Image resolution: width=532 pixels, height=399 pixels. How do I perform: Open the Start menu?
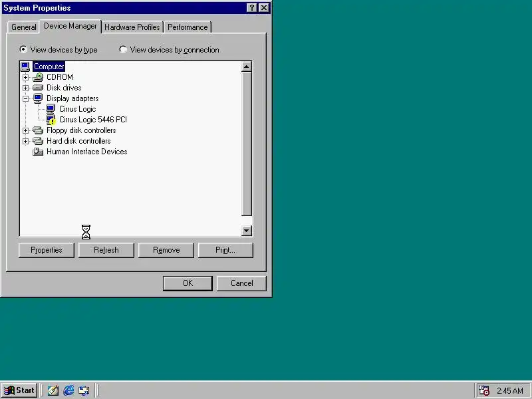19,390
